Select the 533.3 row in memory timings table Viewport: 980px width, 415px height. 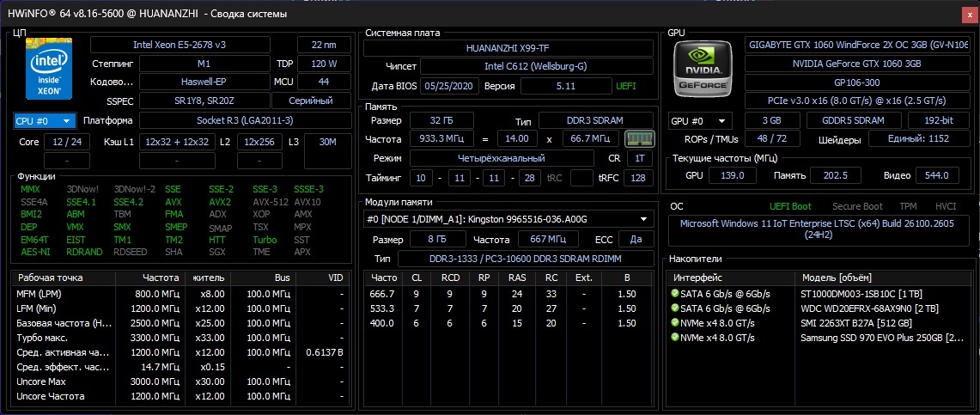(x=508, y=308)
